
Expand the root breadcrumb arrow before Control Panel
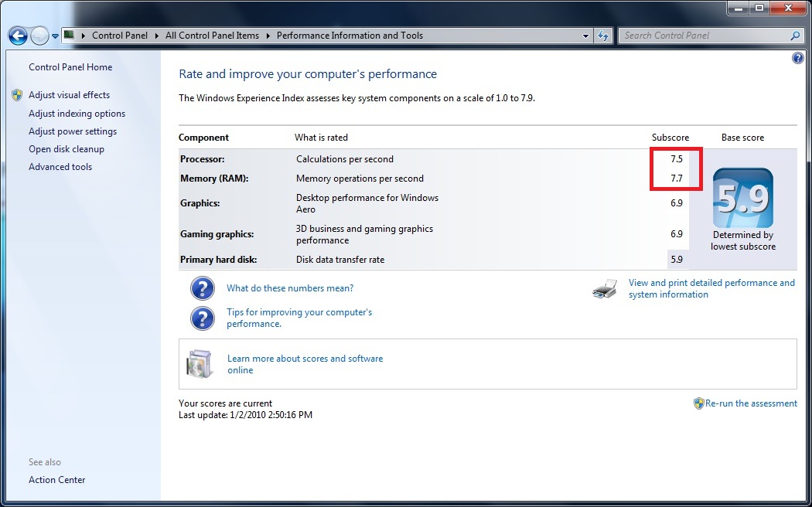pyautogui.click(x=84, y=36)
